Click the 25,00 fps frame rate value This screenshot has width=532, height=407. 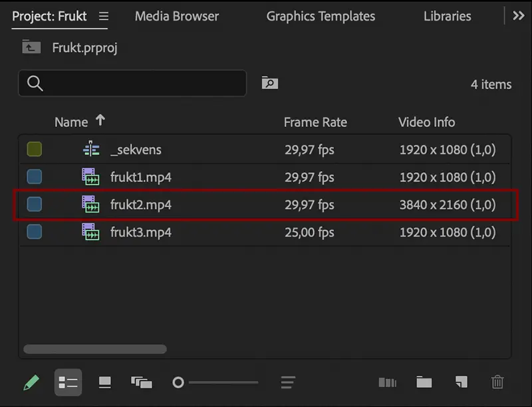pyautogui.click(x=309, y=232)
